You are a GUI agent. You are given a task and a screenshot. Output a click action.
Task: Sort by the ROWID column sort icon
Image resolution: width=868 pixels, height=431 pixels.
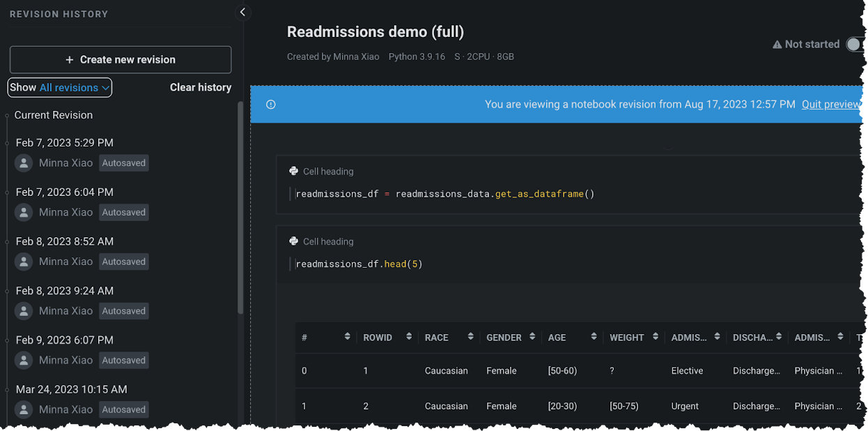point(409,337)
